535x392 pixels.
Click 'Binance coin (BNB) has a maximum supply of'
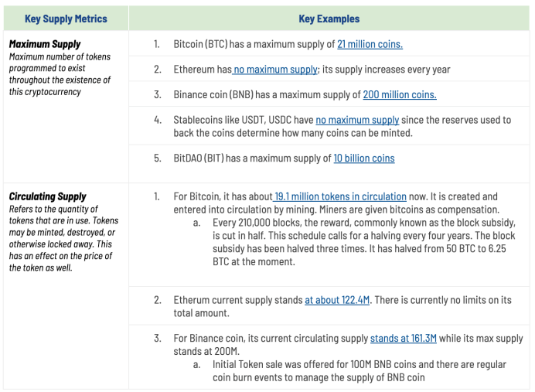coord(267,95)
